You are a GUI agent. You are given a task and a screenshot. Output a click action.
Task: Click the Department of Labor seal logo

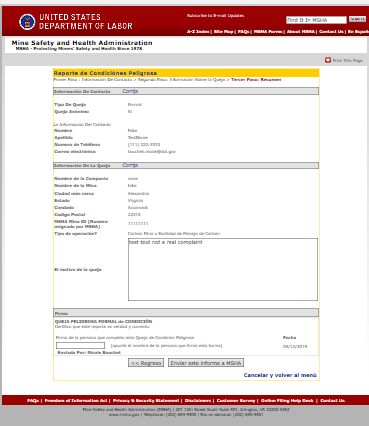(x=27, y=22)
